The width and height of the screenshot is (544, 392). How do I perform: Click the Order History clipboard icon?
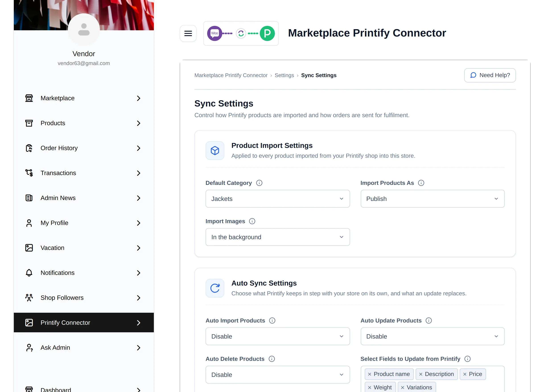click(x=29, y=148)
